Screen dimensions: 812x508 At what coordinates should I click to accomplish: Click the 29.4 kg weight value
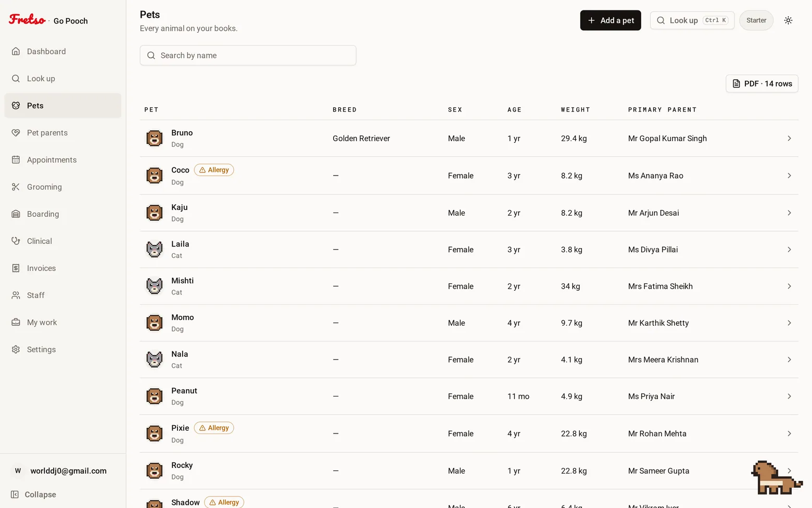click(574, 139)
